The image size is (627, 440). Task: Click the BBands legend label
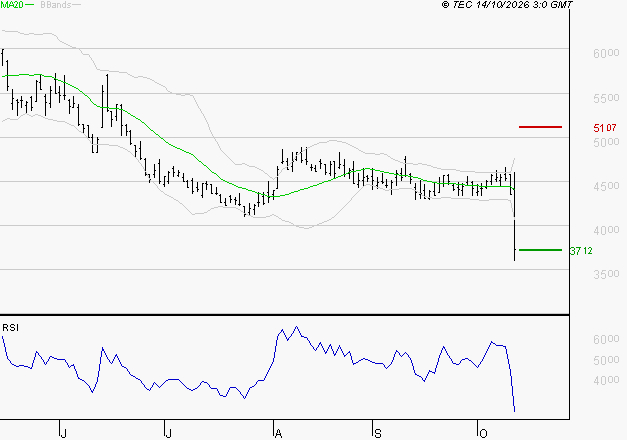pyautogui.click(x=56, y=5)
